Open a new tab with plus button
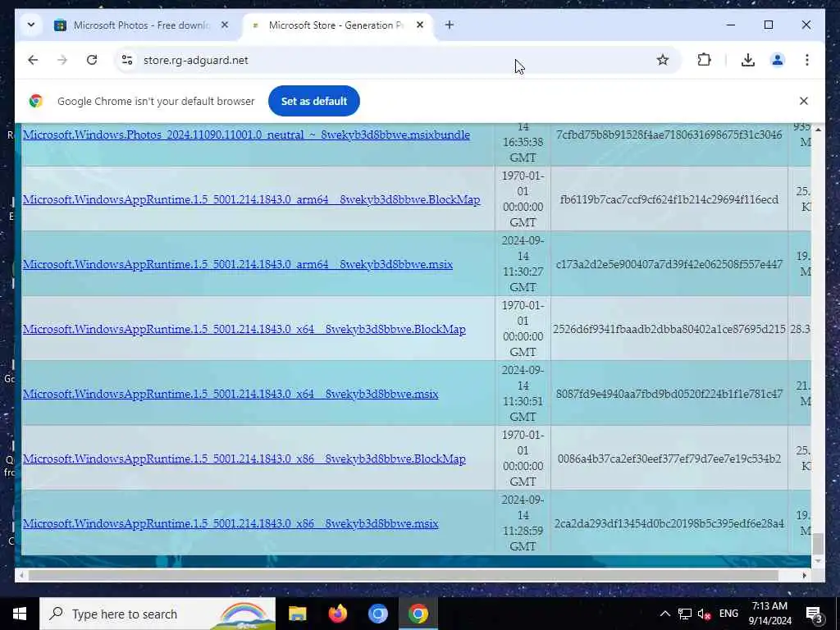The image size is (840, 630). point(450,25)
